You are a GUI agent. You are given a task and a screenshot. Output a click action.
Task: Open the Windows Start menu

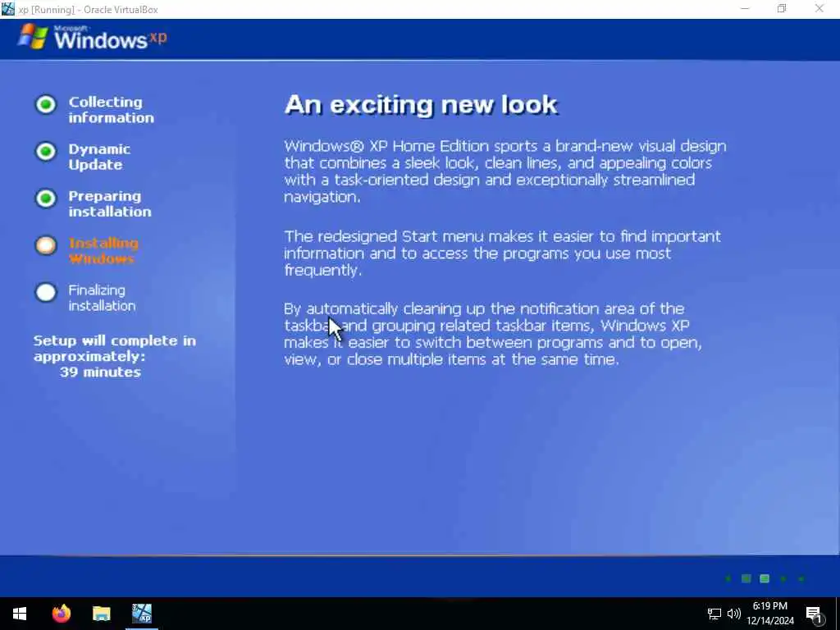pos(20,614)
